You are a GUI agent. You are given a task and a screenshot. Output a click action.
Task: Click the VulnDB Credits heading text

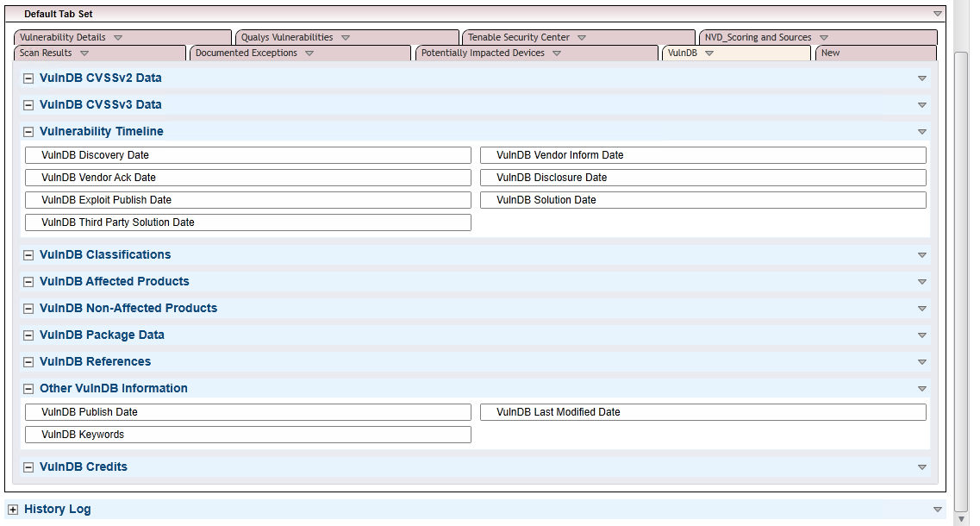(83, 467)
